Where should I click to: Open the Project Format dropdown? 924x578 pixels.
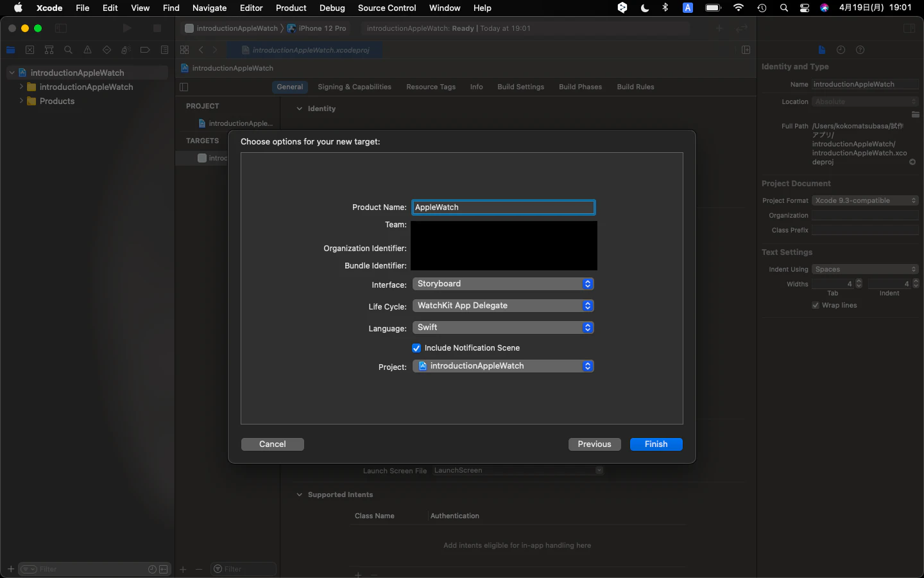tap(865, 200)
